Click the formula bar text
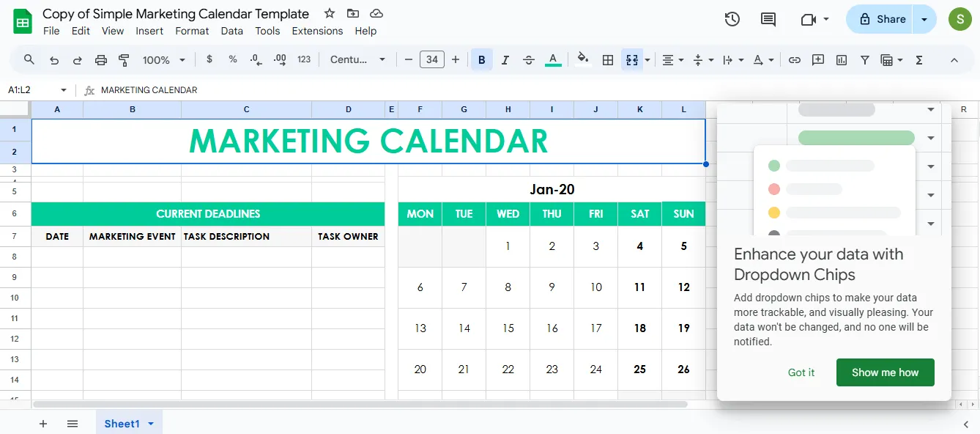Viewport: 980px width, 434px height. (x=149, y=90)
